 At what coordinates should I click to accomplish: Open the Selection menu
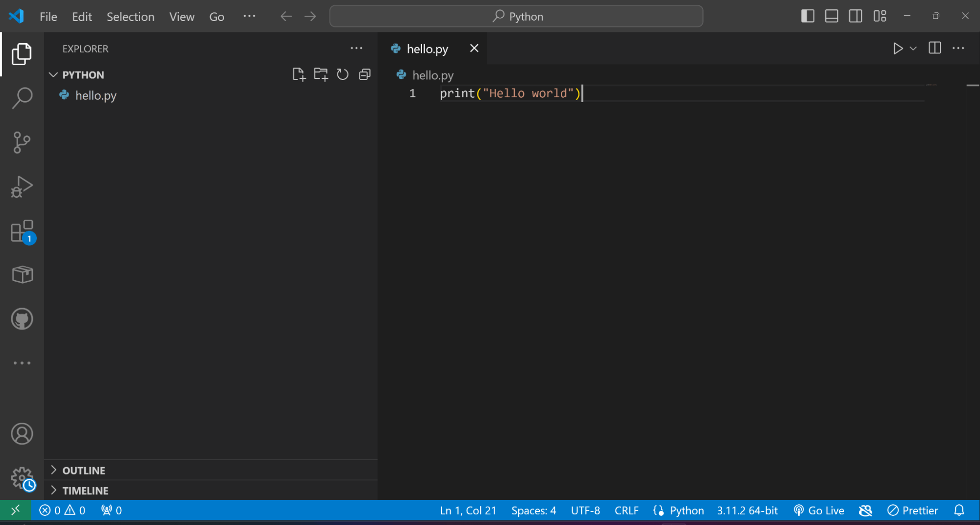click(x=130, y=17)
